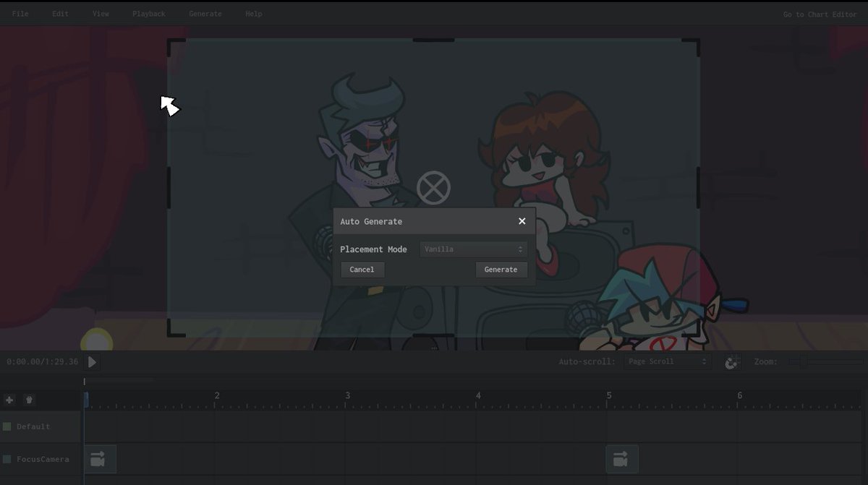Click the Cancel button in the dialog
This screenshot has width=868, height=485.
pyautogui.click(x=362, y=270)
